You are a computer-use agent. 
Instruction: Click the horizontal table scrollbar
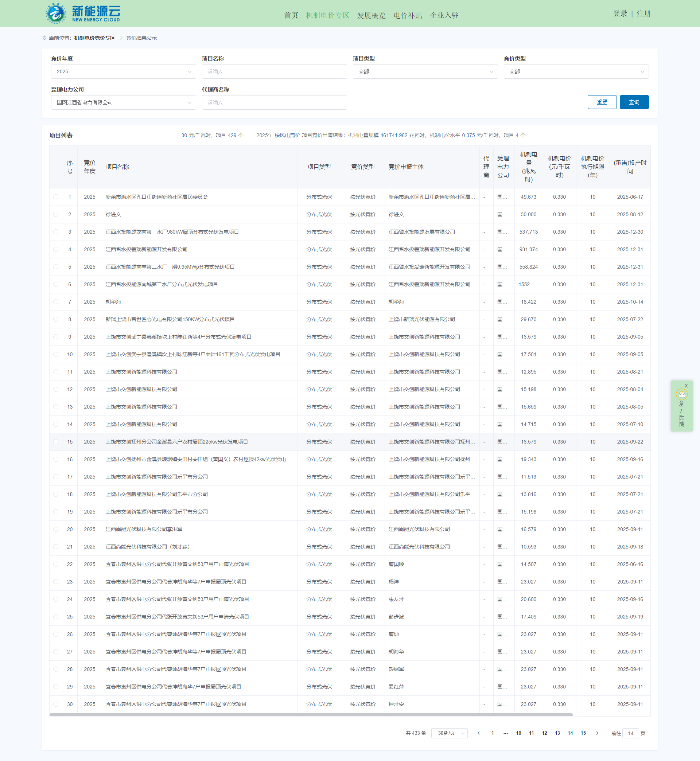point(311,715)
